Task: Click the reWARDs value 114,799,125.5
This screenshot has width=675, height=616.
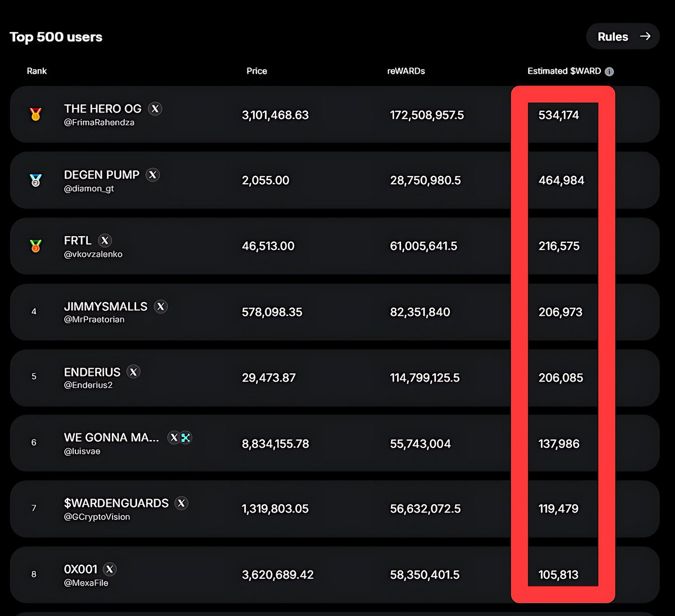Action: [425, 378]
